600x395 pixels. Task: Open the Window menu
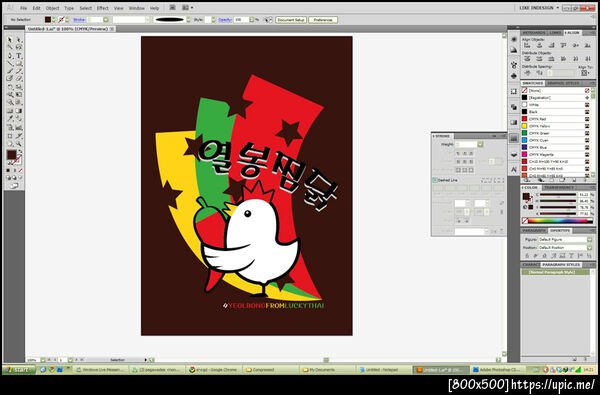[137, 8]
